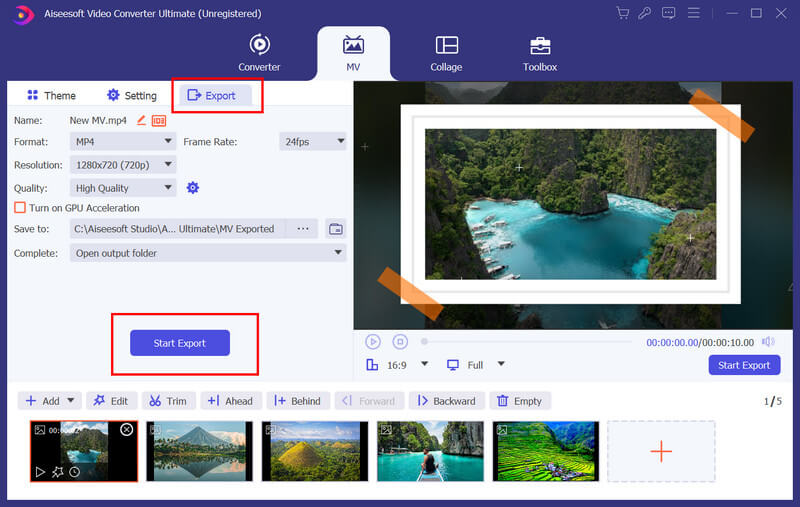The width and height of the screenshot is (800, 507).
Task: Click the key register icon
Action: tap(644, 13)
